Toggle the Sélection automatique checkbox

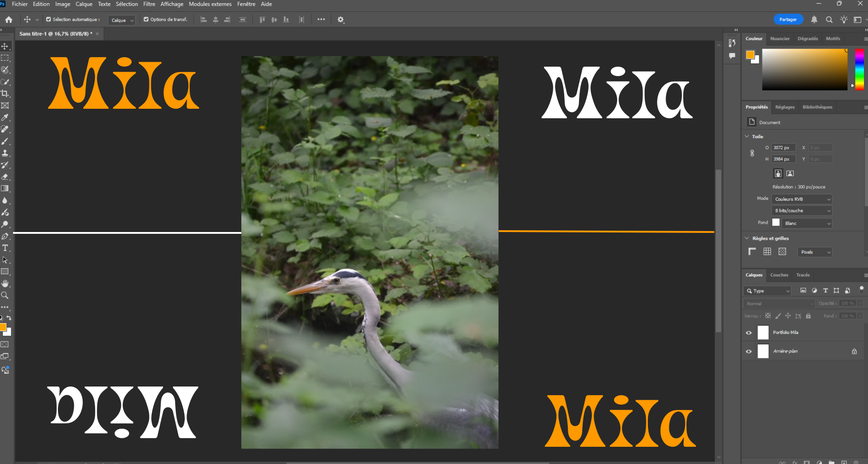[x=48, y=19]
